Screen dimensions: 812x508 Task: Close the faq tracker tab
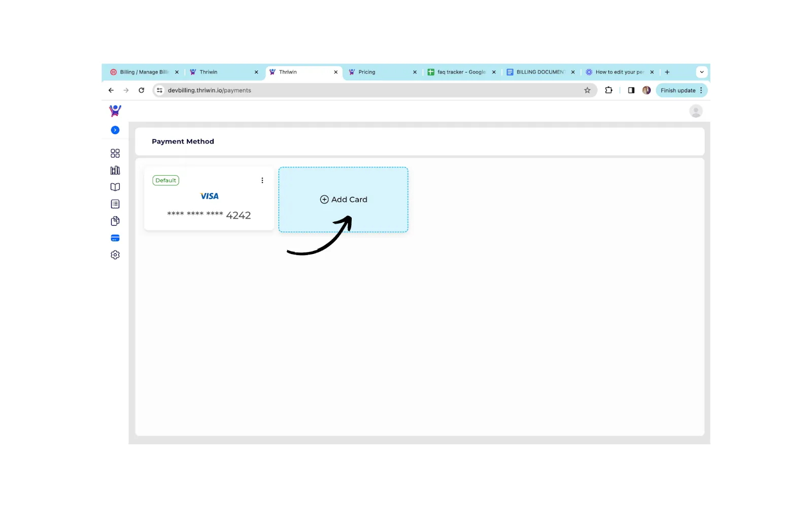[x=494, y=72]
